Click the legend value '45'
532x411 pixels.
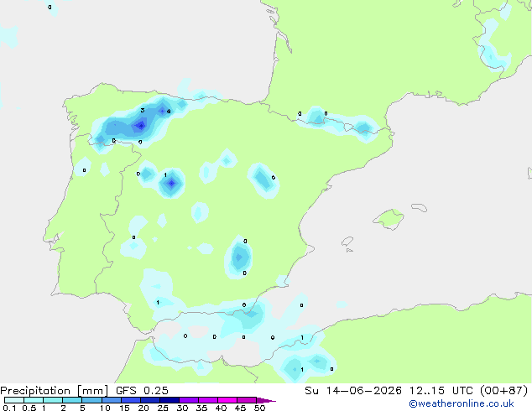[240, 408]
